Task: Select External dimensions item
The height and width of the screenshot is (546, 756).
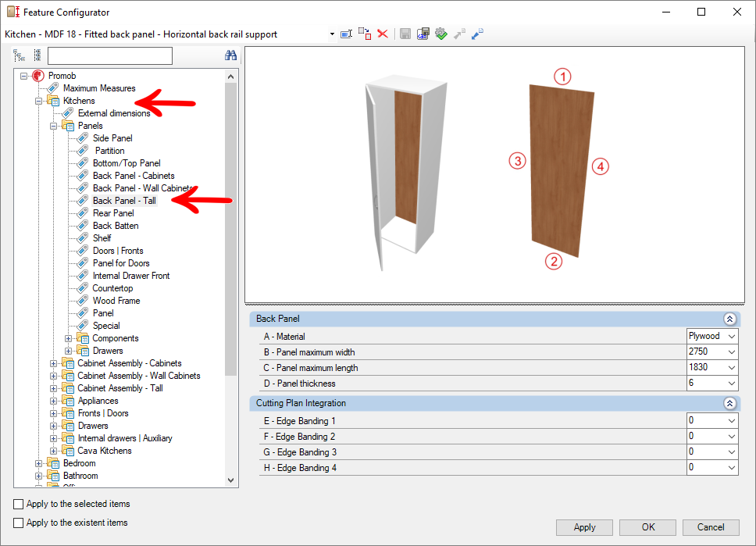Action: pyautogui.click(x=114, y=113)
